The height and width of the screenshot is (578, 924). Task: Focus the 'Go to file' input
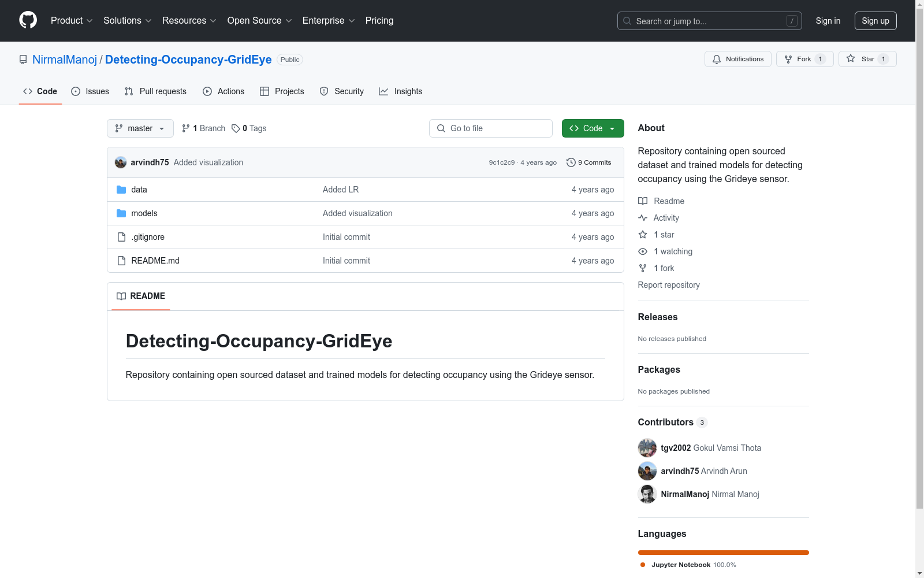point(491,128)
